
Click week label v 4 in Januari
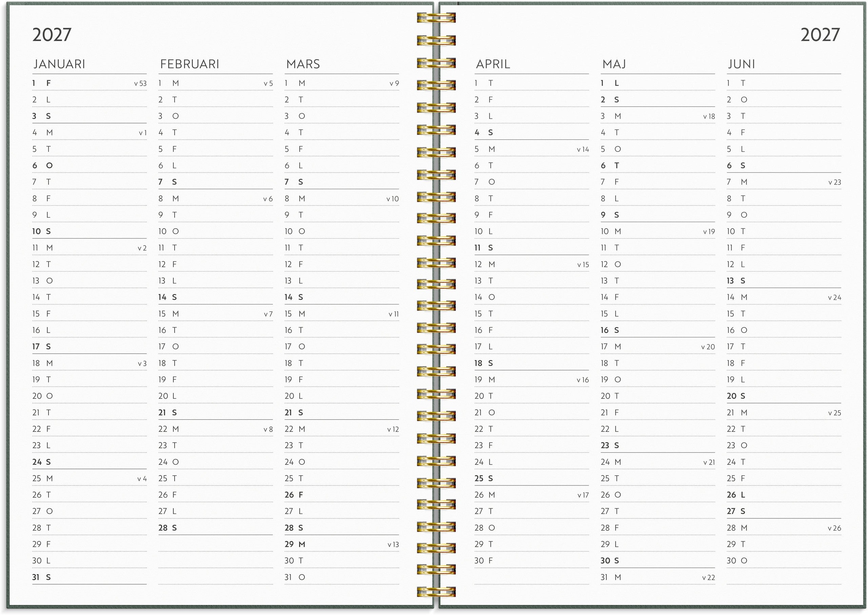pyautogui.click(x=142, y=479)
